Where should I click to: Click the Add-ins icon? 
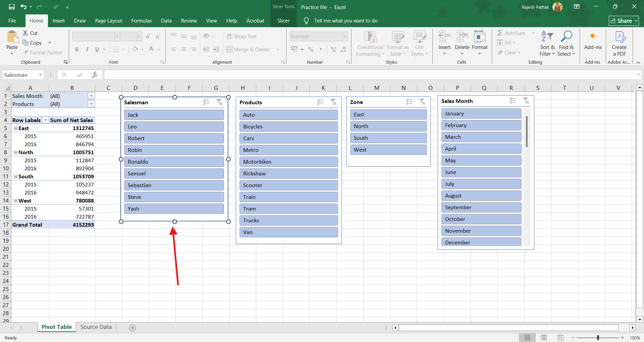click(x=593, y=37)
